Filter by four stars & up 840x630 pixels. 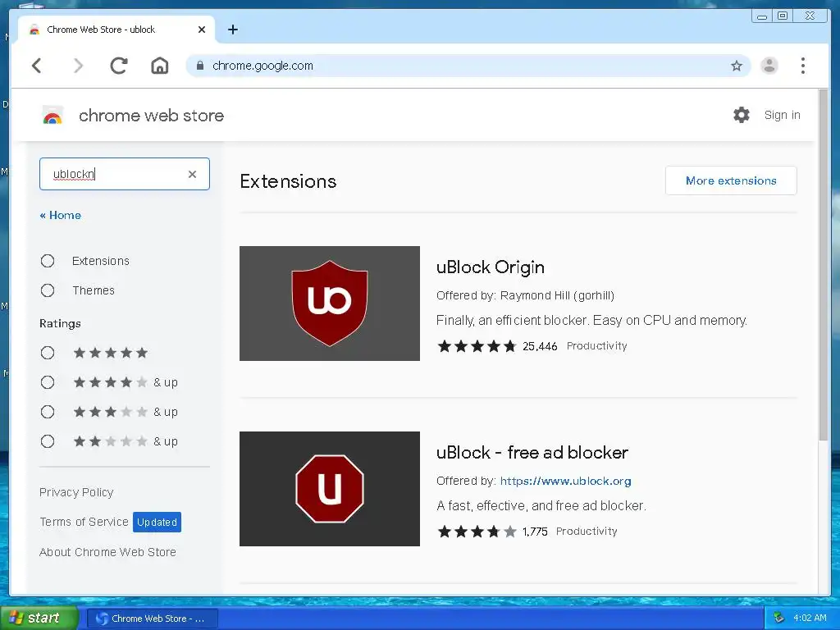[48, 382]
